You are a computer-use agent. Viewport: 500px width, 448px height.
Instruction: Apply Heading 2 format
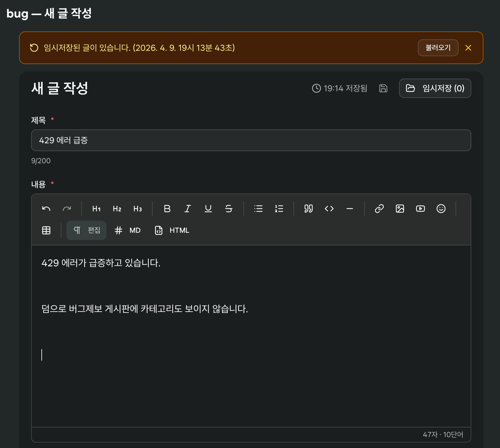click(x=117, y=209)
